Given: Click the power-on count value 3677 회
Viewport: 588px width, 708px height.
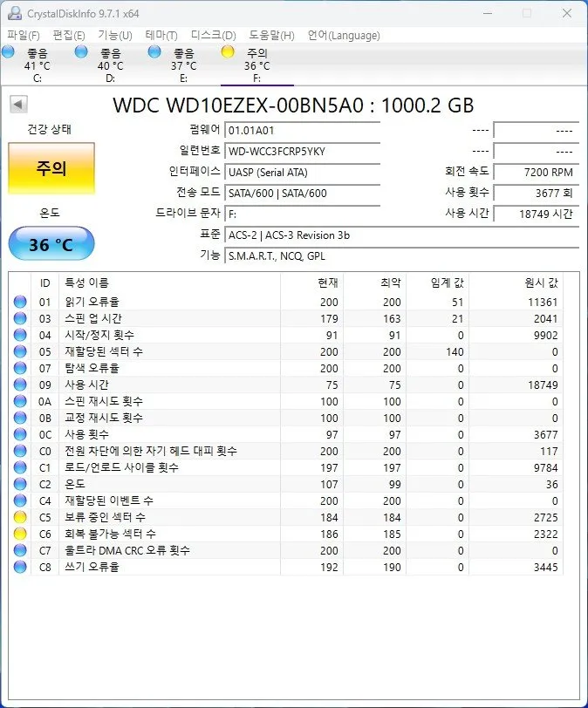Looking at the screenshot, I should (x=536, y=194).
